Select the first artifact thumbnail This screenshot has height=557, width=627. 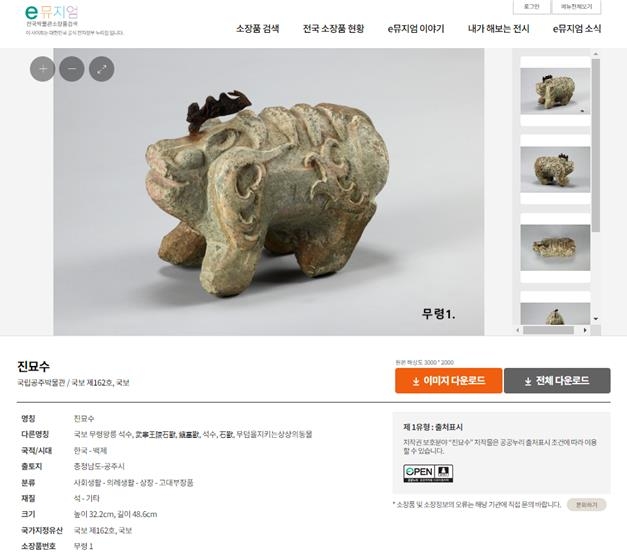click(x=555, y=92)
